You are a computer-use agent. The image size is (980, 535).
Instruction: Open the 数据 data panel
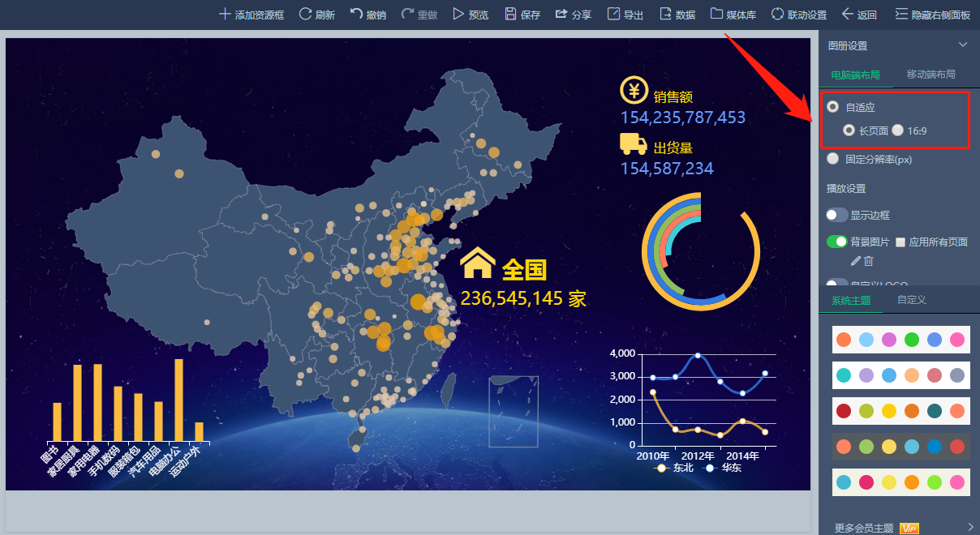(x=677, y=15)
